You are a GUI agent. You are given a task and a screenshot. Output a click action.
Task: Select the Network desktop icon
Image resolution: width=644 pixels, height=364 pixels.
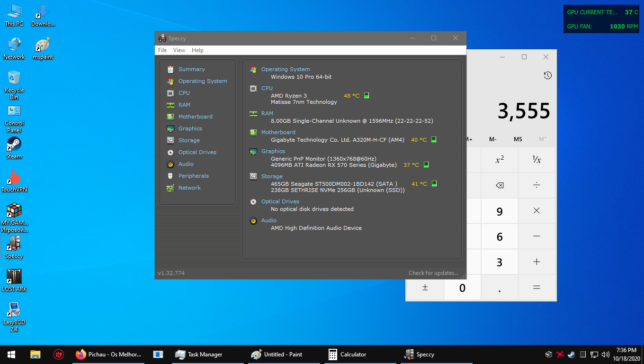coord(14,48)
